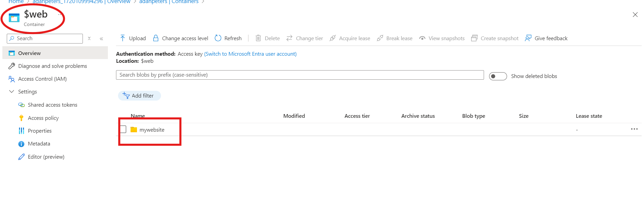Sort by Lease state column header
The width and height of the screenshot is (644, 216).
click(x=589, y=116)
